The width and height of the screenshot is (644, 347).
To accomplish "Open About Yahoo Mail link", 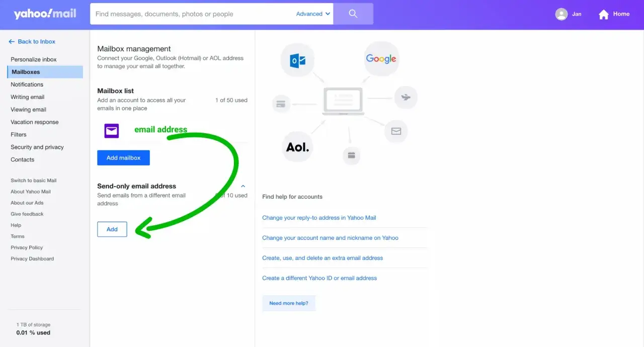I will click(31, 192).
